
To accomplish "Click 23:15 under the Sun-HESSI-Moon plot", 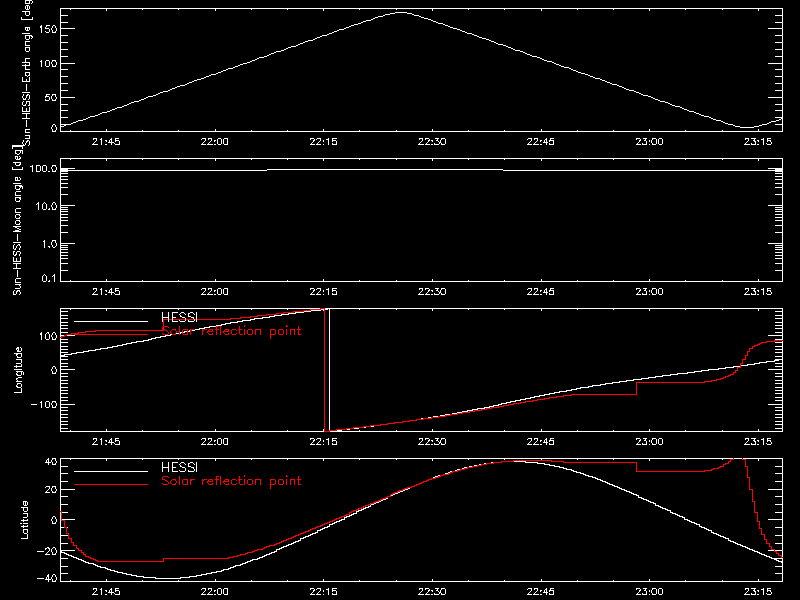I will [x=758, y=292].
